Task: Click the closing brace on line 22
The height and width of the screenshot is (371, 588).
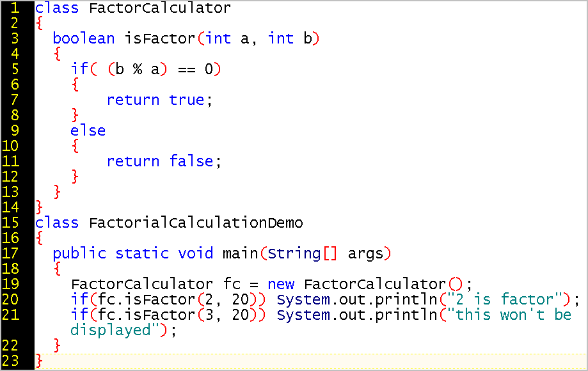Action: pos(57,345)
